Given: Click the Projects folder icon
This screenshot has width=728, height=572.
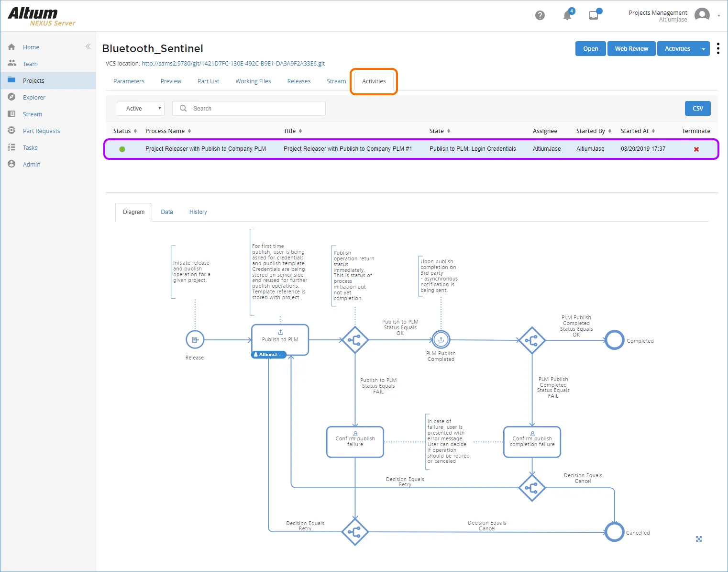Looking at the screenshot, I should (12, 80).
